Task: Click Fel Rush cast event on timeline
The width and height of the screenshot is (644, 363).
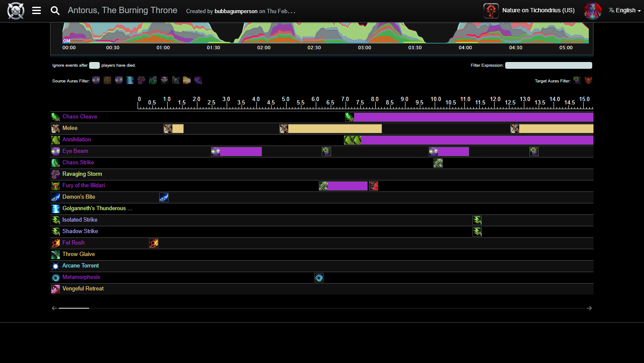Action: point(154,243)
